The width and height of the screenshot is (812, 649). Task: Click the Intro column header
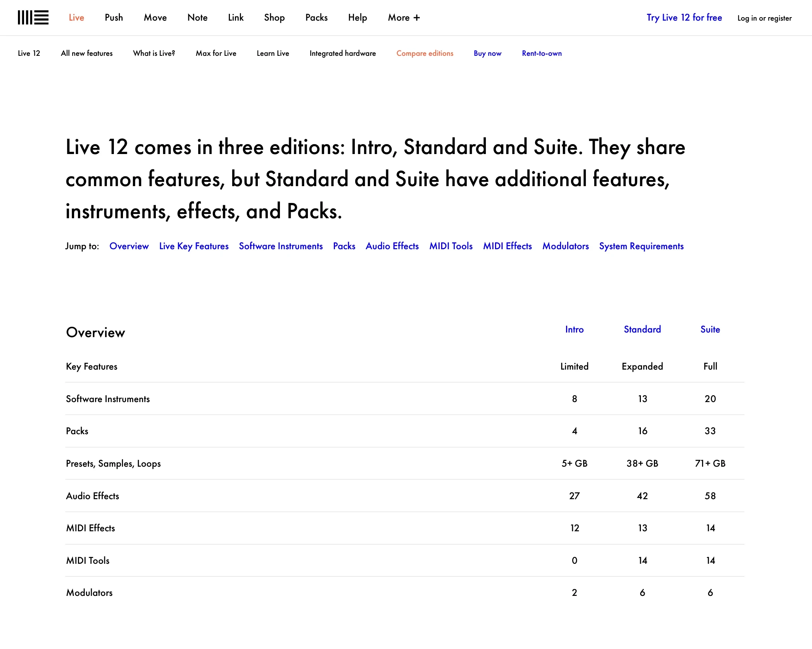(x=574, y=329)
